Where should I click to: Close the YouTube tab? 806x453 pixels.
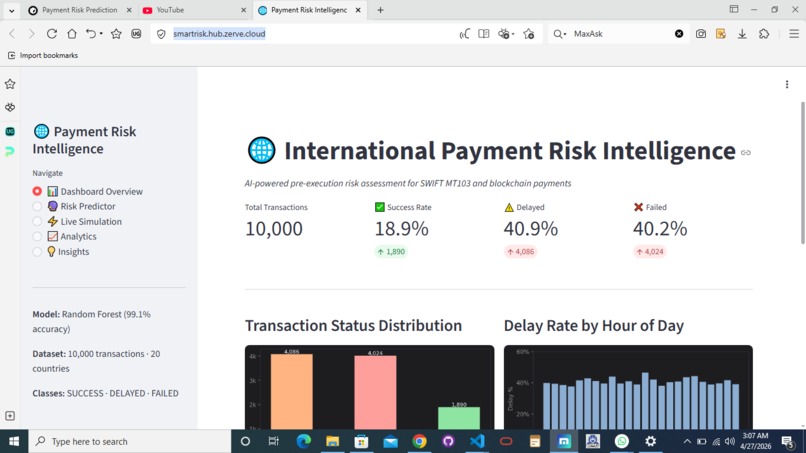(x=243, y=10)
